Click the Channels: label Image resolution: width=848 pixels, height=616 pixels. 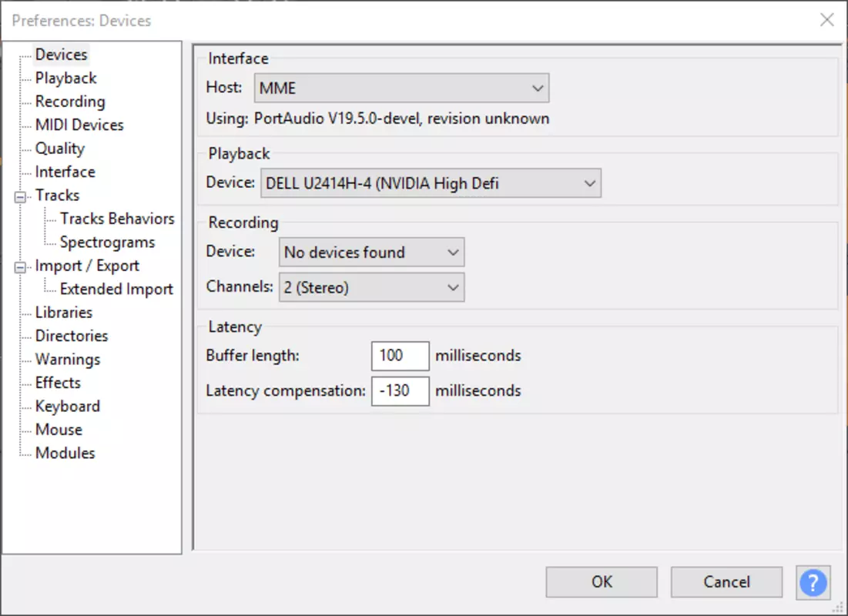pyautogui.click(x=240, y=286)
